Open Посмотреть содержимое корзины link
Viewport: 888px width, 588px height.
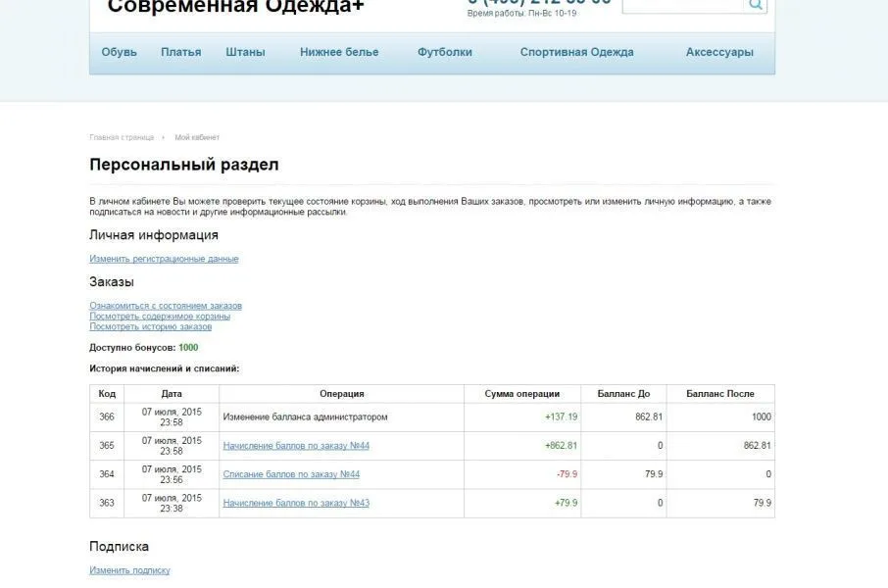[163, 317]
